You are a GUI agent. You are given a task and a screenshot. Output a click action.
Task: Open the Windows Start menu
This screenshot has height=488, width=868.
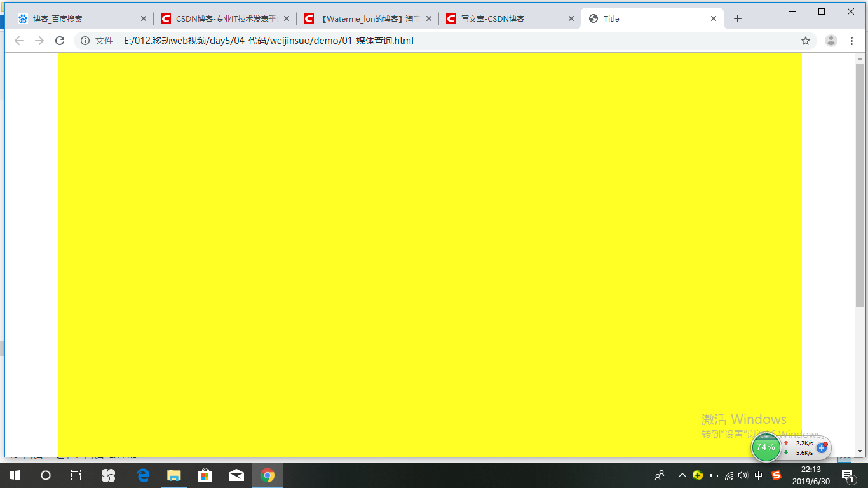(15, 475)
